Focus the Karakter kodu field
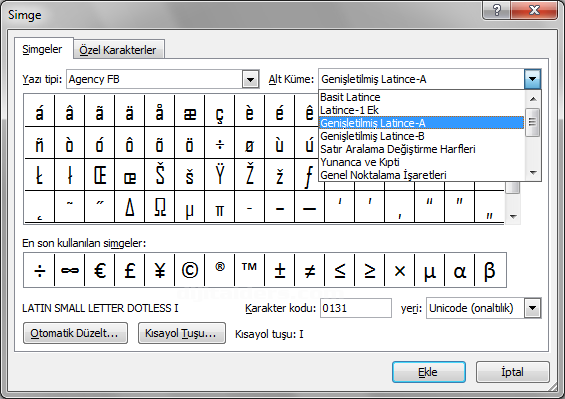The image size is (565, 399). tap(356, 308)
